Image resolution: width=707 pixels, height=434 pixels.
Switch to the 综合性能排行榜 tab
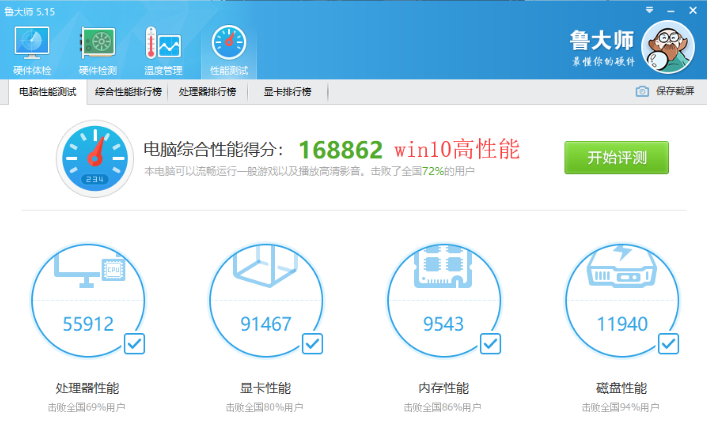pos(128,92)
